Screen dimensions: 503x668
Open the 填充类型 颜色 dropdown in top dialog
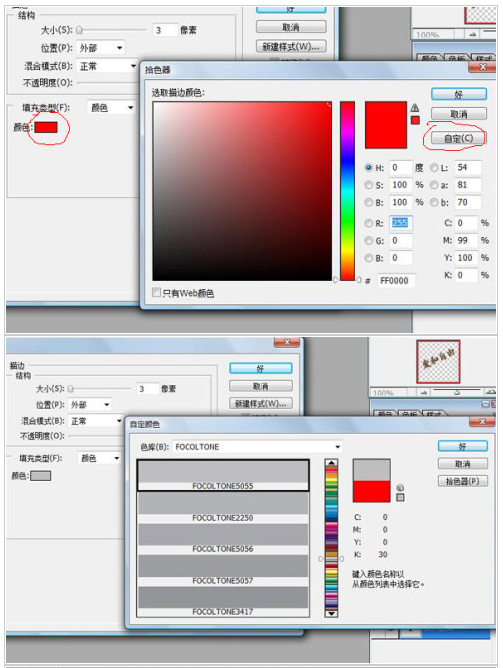111,107
